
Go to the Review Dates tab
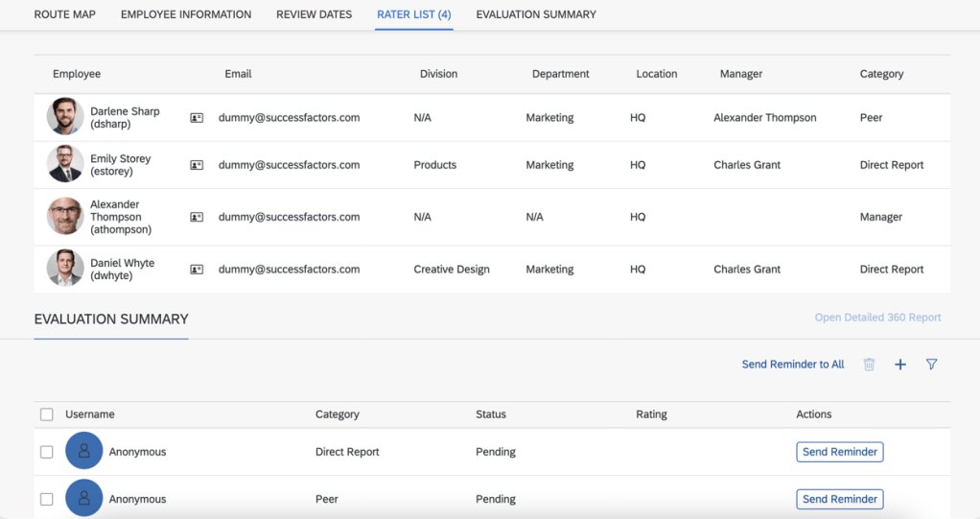314,14
